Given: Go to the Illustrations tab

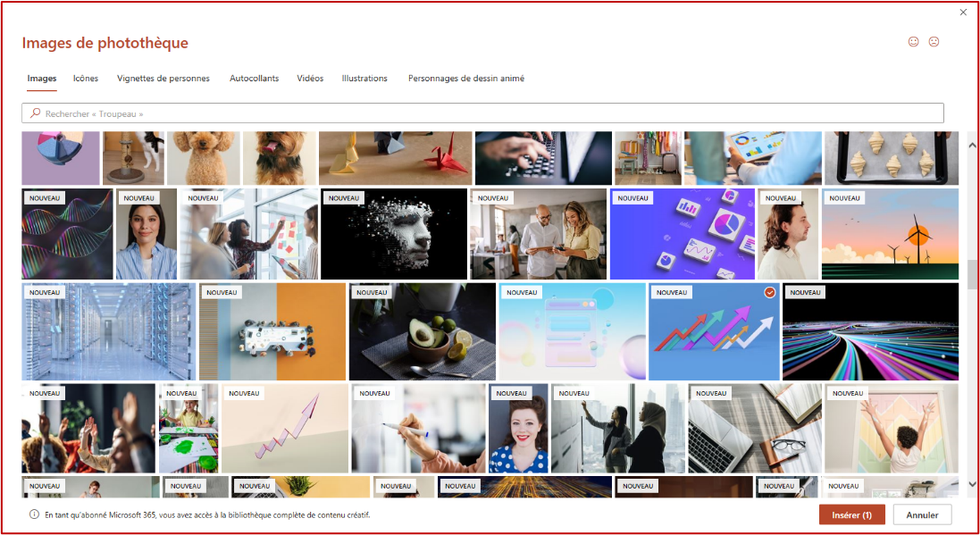Looking at the screenshot, I should (x=364, y=78).
